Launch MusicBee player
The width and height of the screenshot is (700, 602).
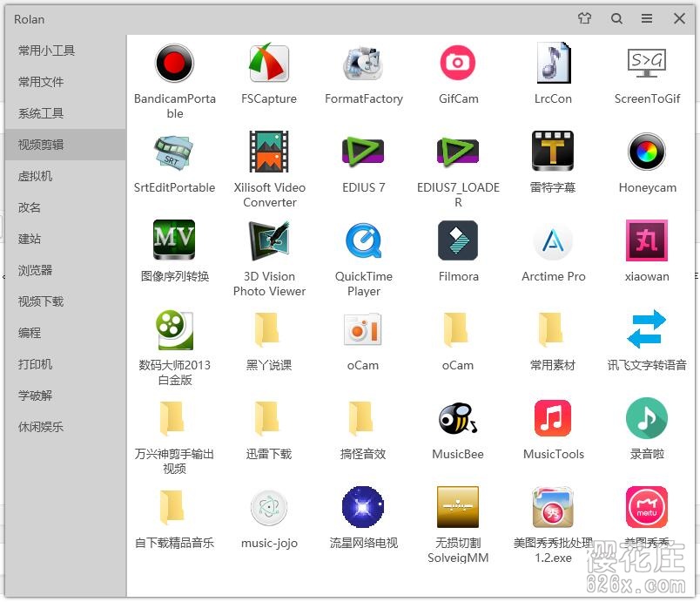(x=458, y=418)
